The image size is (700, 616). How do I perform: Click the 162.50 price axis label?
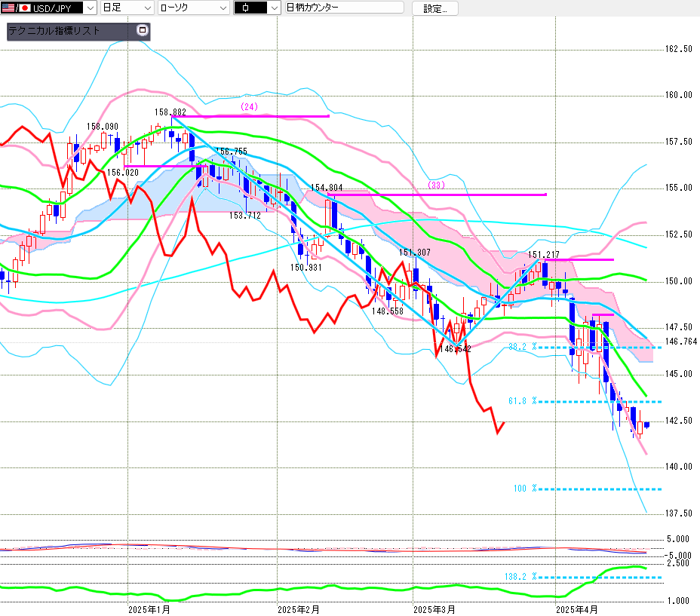(x=679, y=49)
